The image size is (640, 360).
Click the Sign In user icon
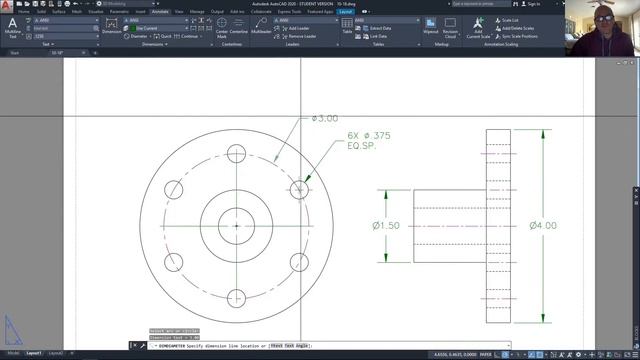[524, 4]
